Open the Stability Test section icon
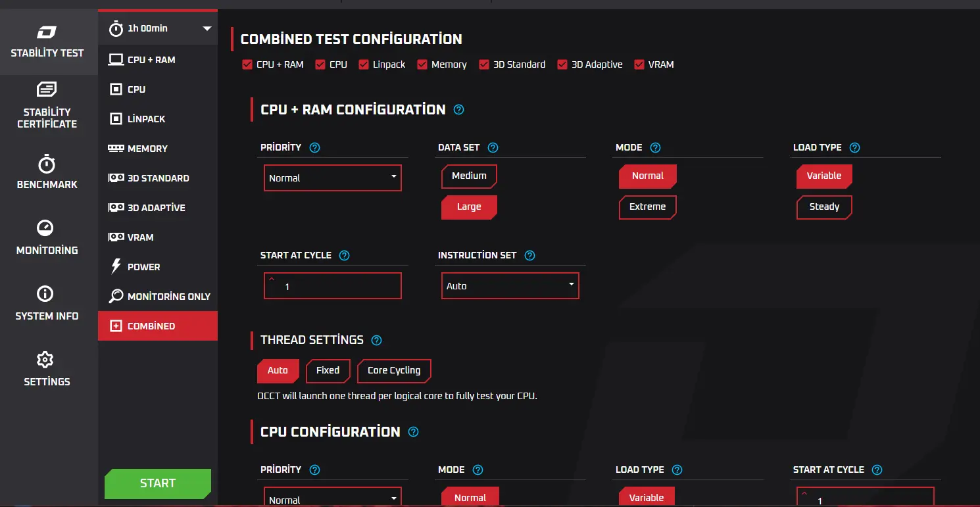The image size is (980, 507). [x=47, y=32]
